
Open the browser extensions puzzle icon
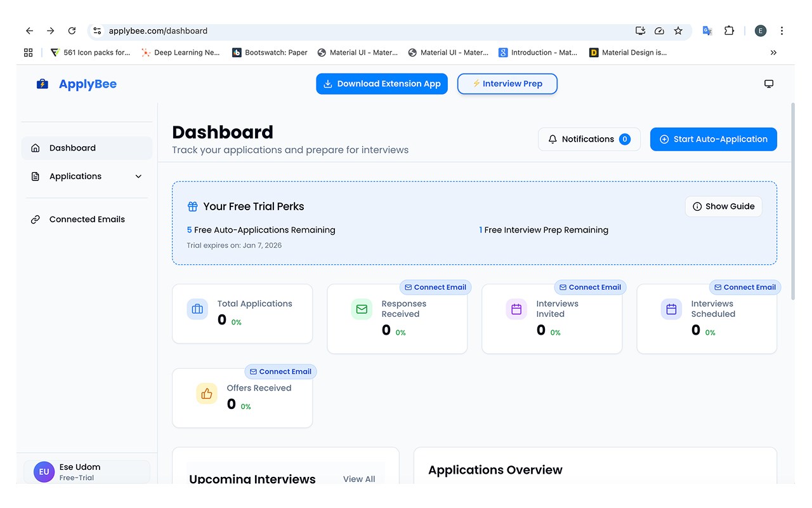729,30
